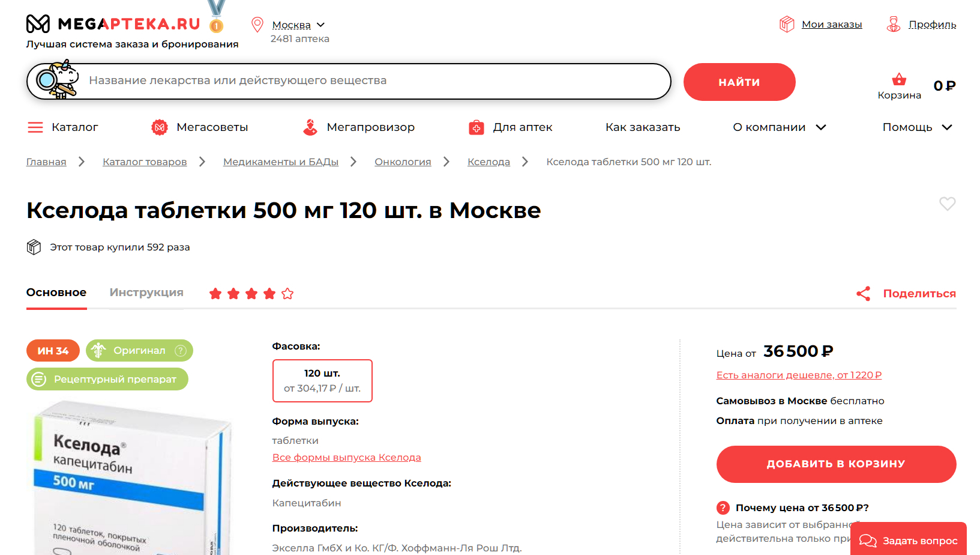980x555 pixels.
Task: Click the НАЙТИ search button
Action: coord(739,82)
